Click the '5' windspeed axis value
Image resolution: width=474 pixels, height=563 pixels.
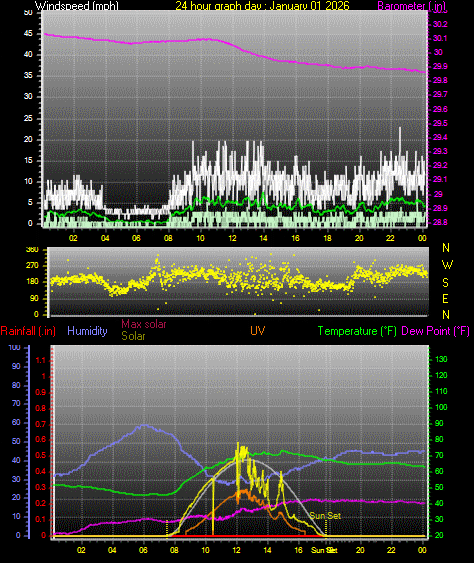(30, 202)
